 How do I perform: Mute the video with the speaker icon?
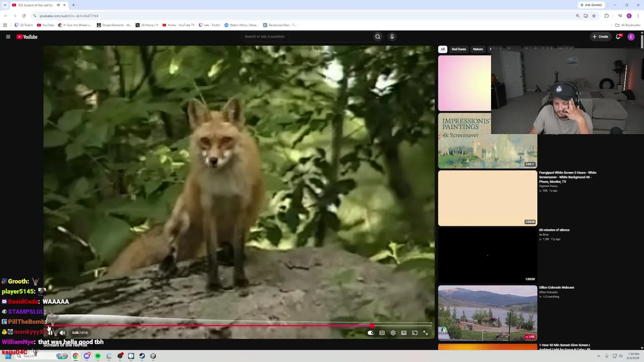[62, 333]
